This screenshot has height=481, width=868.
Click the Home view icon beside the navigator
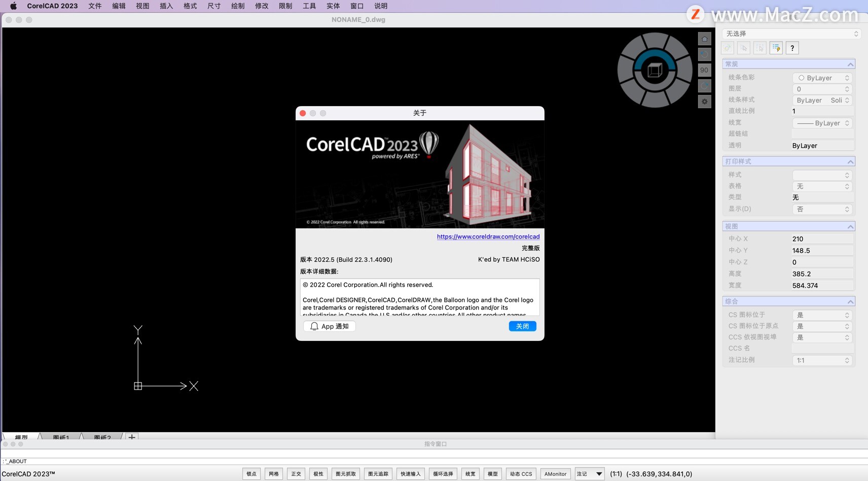(704, 39)
